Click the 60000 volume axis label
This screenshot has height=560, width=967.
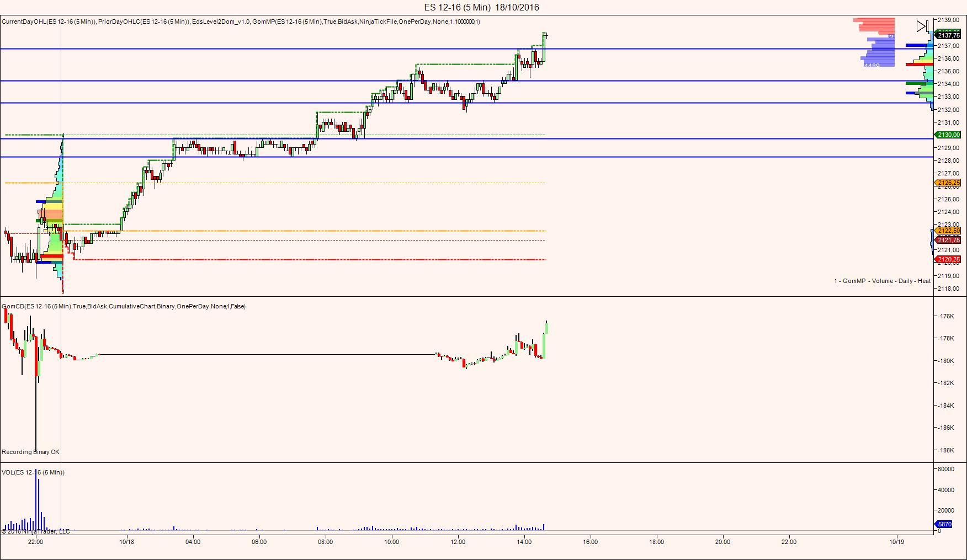(x=946, y=469)
